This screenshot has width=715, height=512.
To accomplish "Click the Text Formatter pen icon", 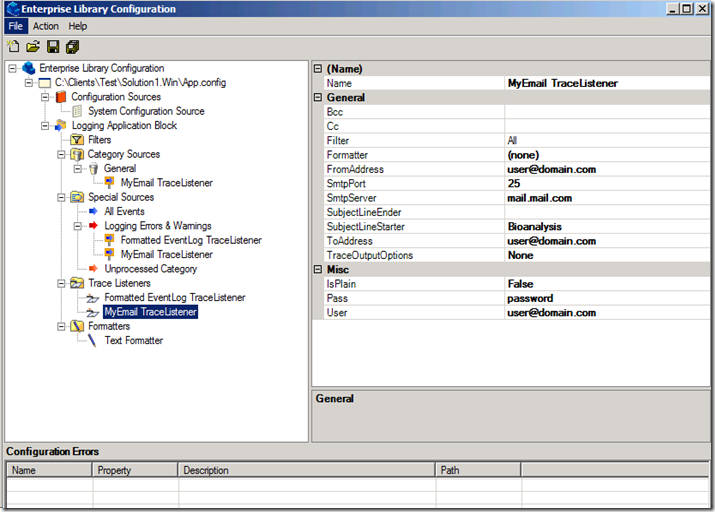I will [94, 340].
